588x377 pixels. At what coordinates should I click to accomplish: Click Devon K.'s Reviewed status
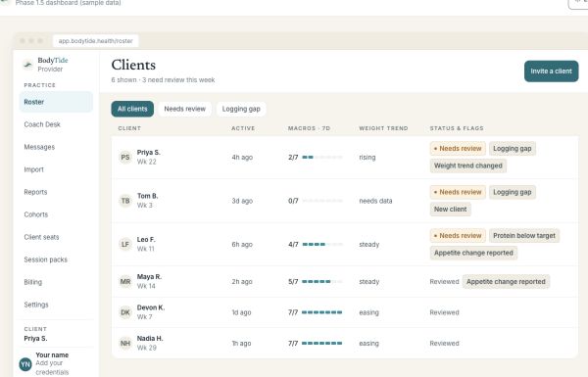pos(444,312)
